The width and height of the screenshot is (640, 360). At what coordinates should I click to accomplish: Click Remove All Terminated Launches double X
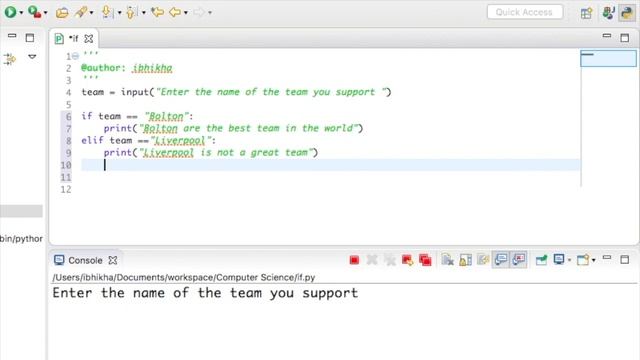(390, 260)
